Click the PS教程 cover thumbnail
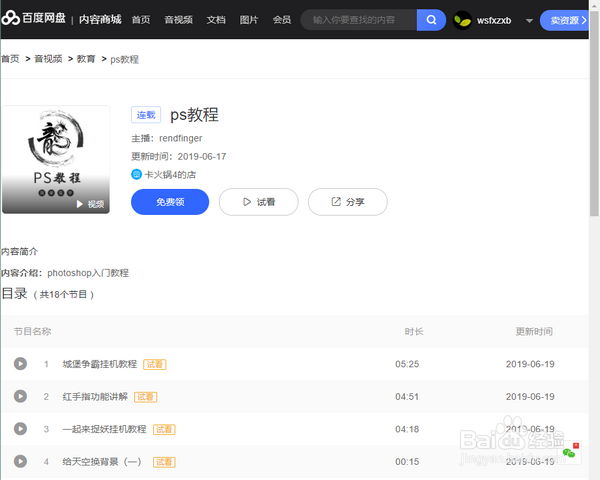 pos(56,160)
